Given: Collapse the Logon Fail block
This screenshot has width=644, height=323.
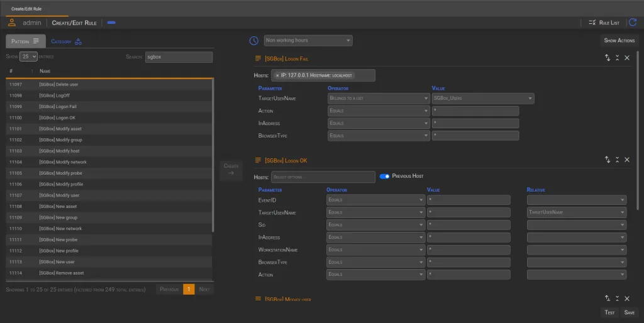Looking at the screenshot, I should point(618,58).
